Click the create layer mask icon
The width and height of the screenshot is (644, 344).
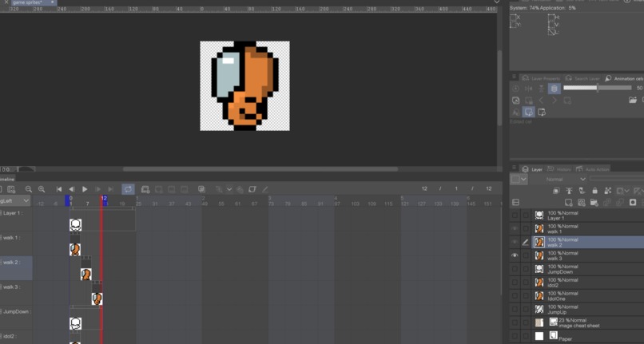coord(633,203)
